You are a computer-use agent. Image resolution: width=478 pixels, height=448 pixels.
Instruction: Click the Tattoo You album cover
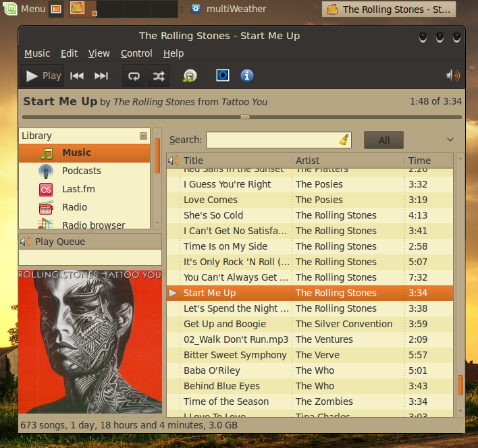[90, 341]
